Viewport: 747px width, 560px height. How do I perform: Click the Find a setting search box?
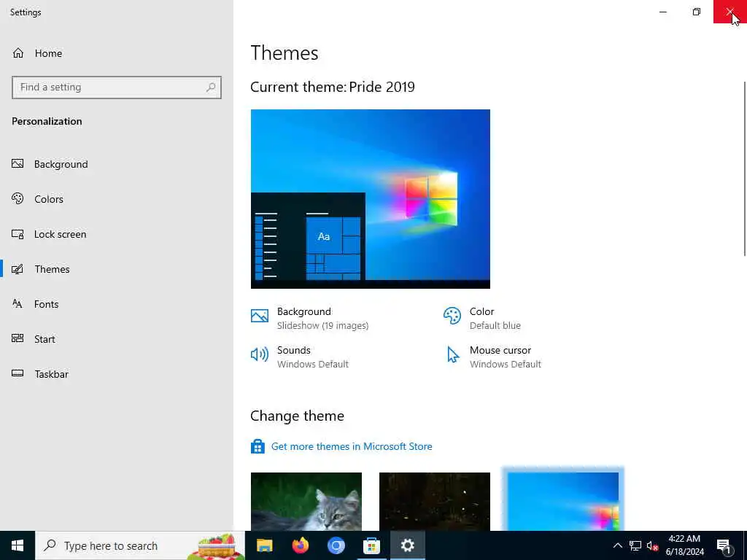(x=117, y=87)
